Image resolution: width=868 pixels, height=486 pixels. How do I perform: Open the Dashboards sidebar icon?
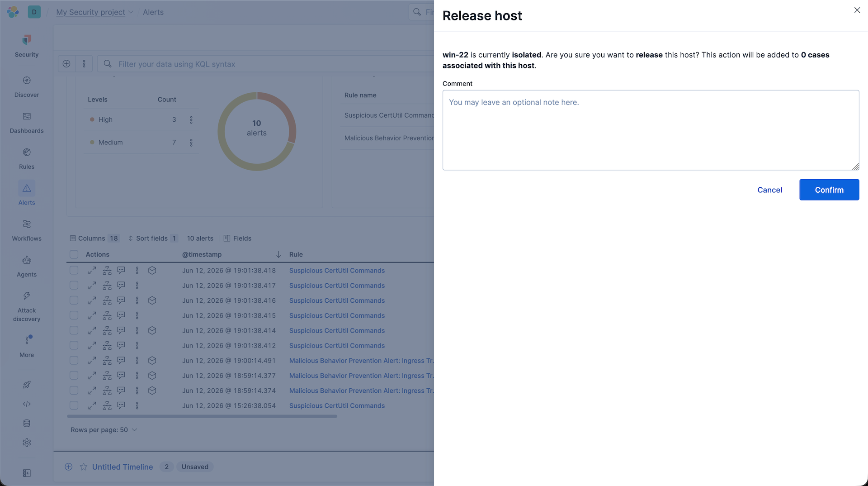27,123
